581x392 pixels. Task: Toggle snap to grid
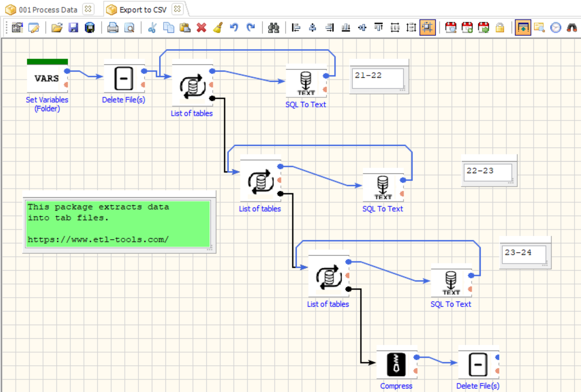point(427,27)
